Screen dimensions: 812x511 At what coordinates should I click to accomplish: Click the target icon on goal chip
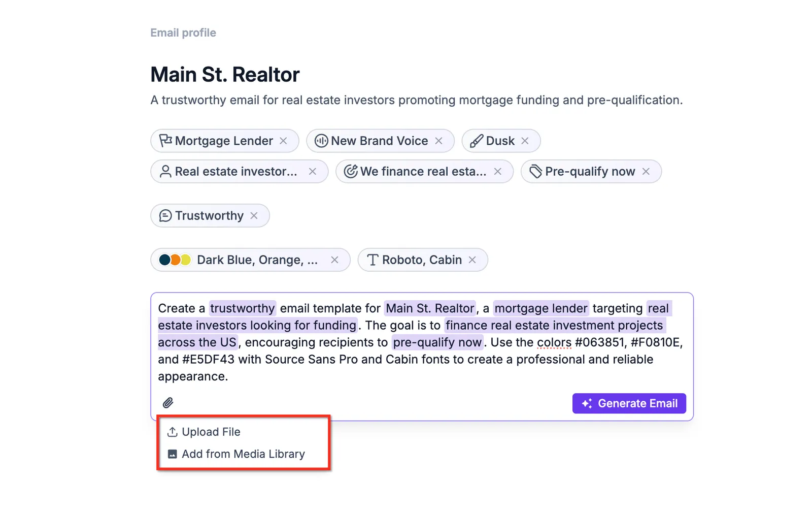pos(351,171)
